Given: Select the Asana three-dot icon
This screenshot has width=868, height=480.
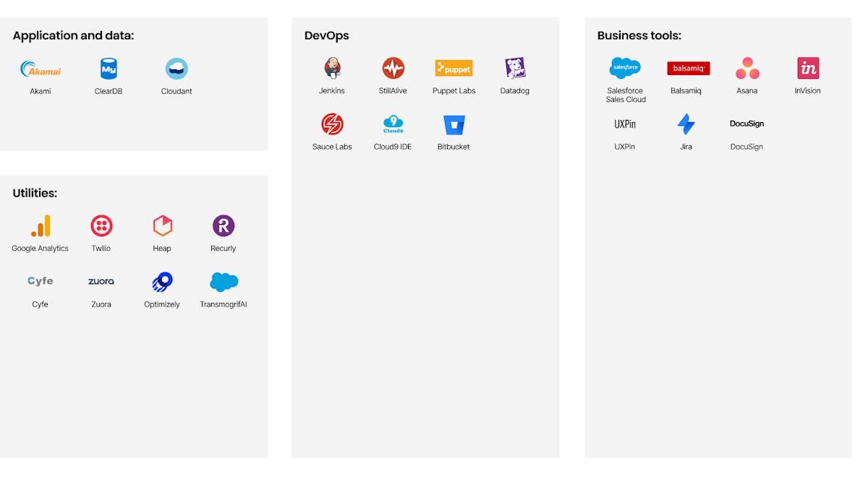Looking at the screenshot, I should (x=747, y=68).
